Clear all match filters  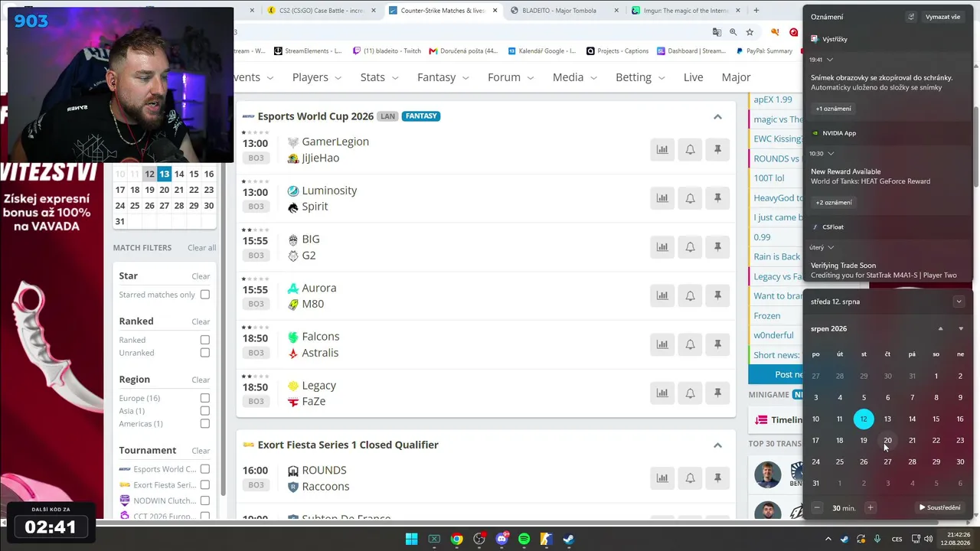(202, 248)
